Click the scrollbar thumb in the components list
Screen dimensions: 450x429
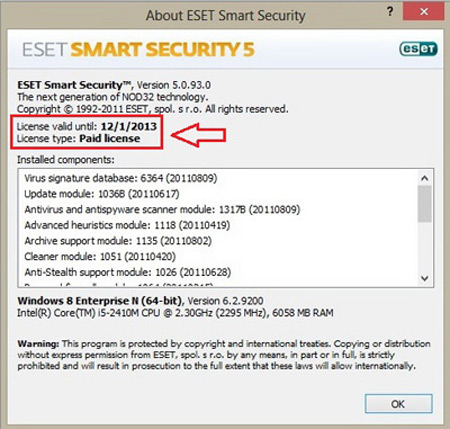[425, 204]
